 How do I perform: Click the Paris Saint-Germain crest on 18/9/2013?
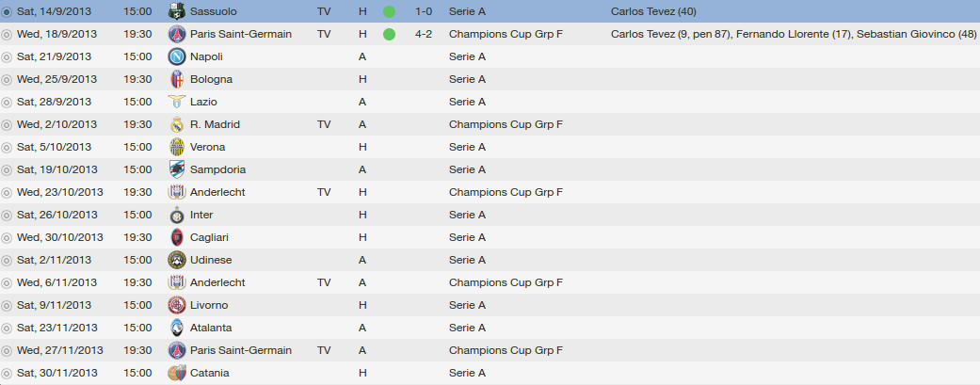click(x=176, y=34)
